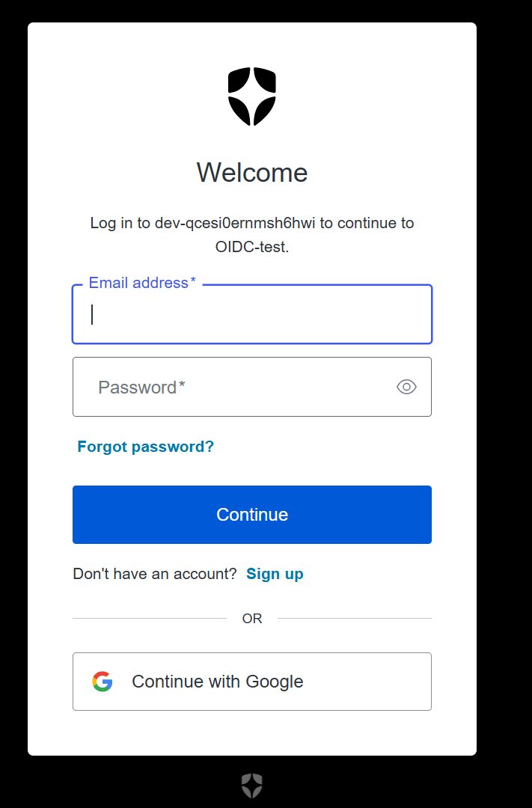The image size is (532, 808).
Task: Click the dev-qcesi0ernmsh6hwi tenant name text
Action: coord(235,223)
